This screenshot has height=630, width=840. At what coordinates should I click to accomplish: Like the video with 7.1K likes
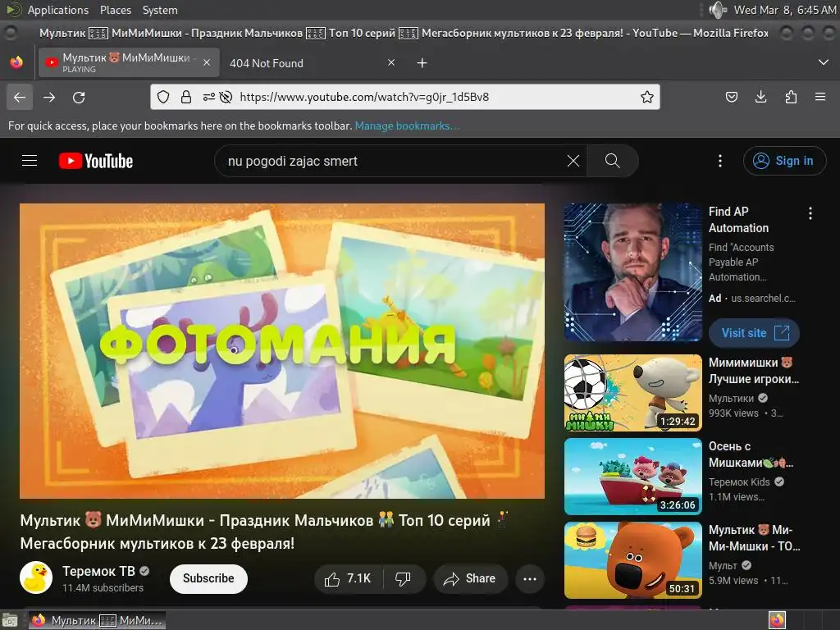tap(348, 578)
